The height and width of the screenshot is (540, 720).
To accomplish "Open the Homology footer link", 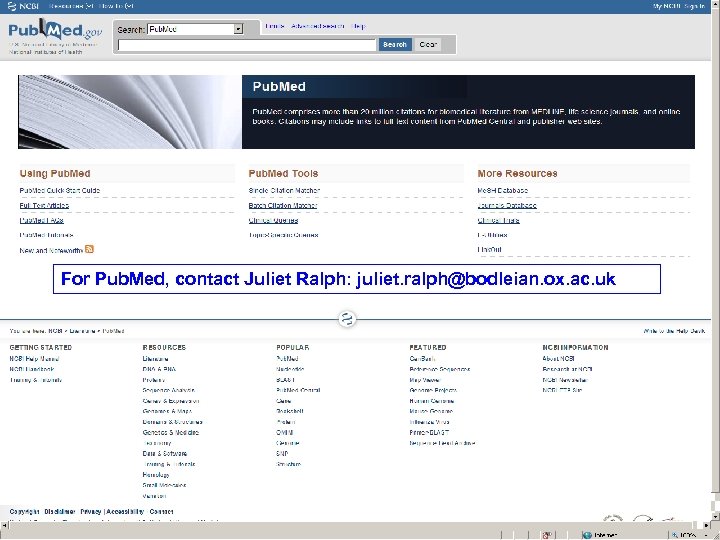I will point(156,475).
